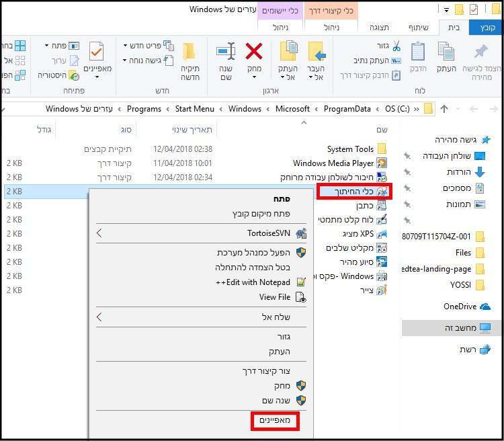
Task: Open New item (פריט חדש) dropdown
Action: tap(126, 46)
